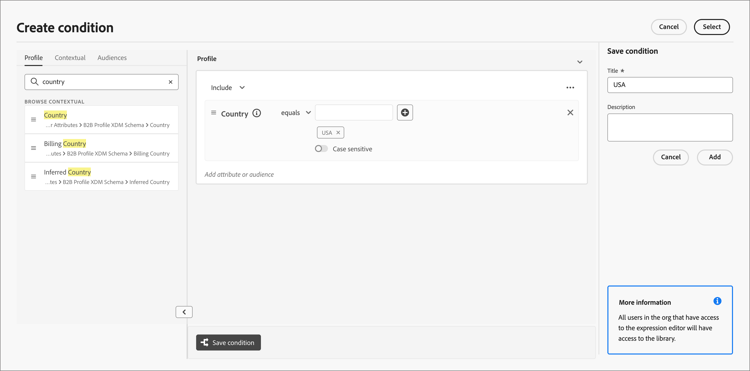Switch to the Profile tab
The image size is (750, 371).
coord(33,58)
